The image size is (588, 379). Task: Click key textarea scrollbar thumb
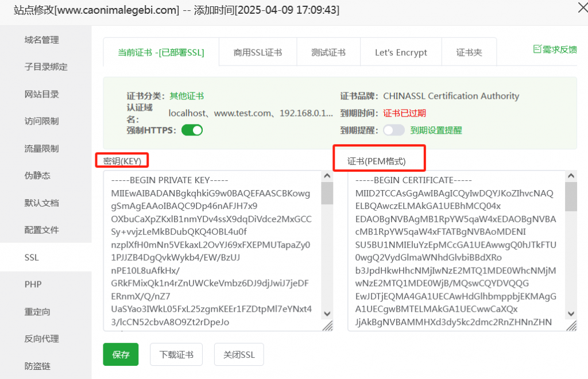(x=327, y=193)
